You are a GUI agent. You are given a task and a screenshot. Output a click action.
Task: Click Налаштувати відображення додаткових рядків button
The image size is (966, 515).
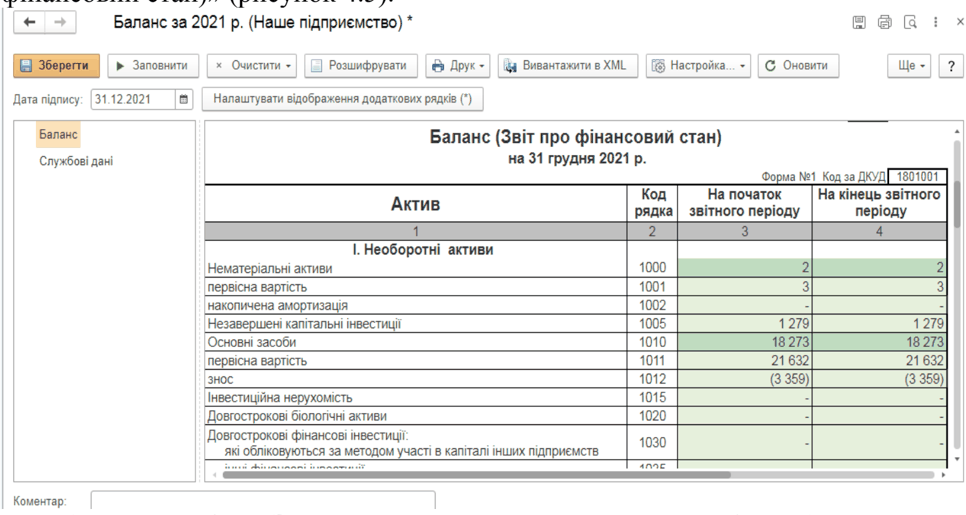tap(343, 99)
